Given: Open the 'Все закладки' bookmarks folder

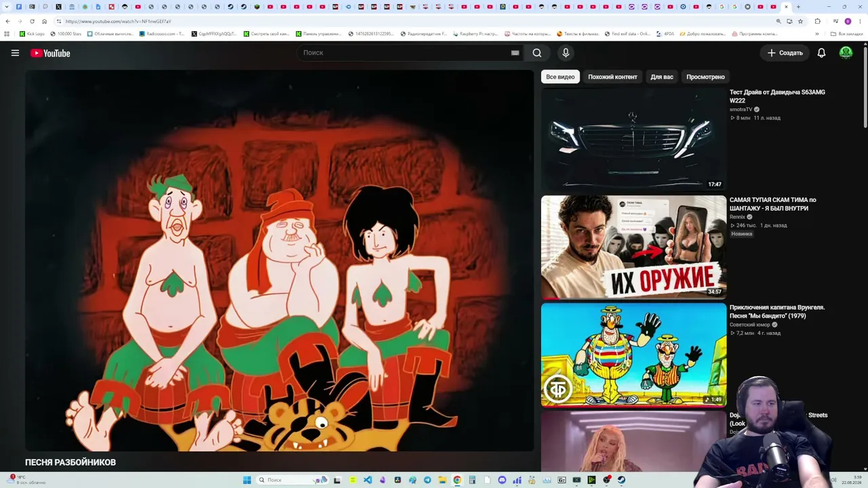Looking at the screenshot, I should (x=847, y=33).
